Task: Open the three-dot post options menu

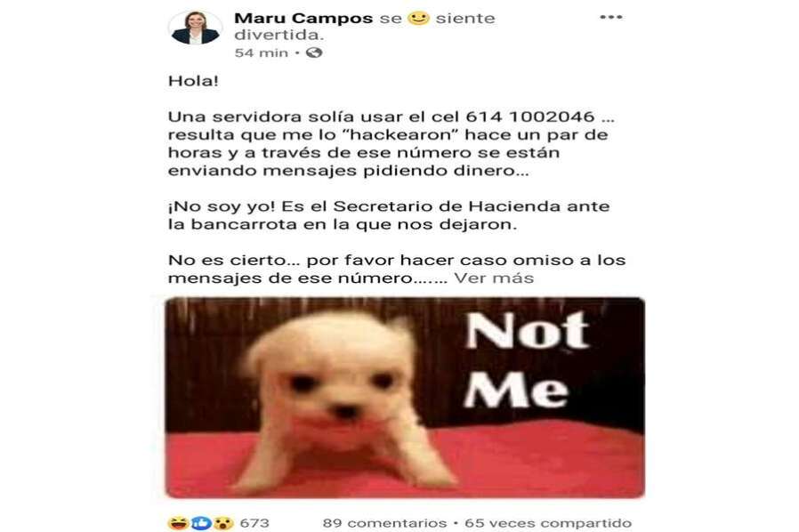Action: [x=611, y=17]
